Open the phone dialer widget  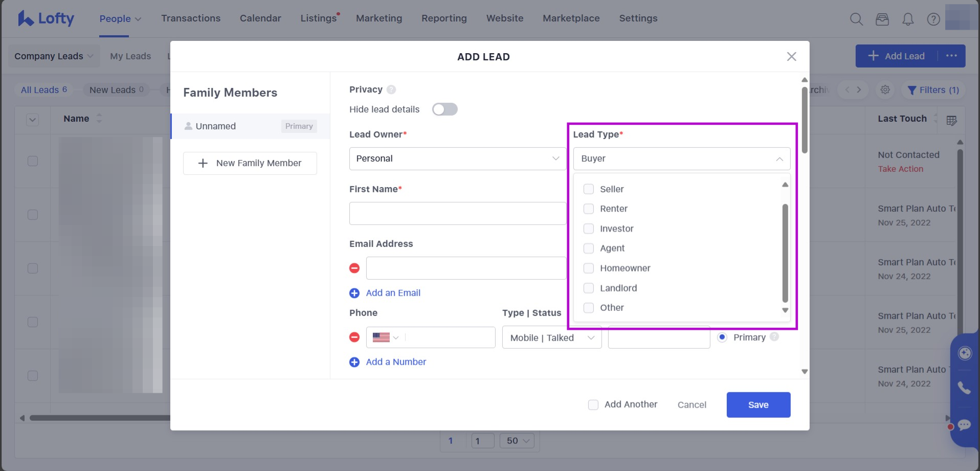point(964,388)
